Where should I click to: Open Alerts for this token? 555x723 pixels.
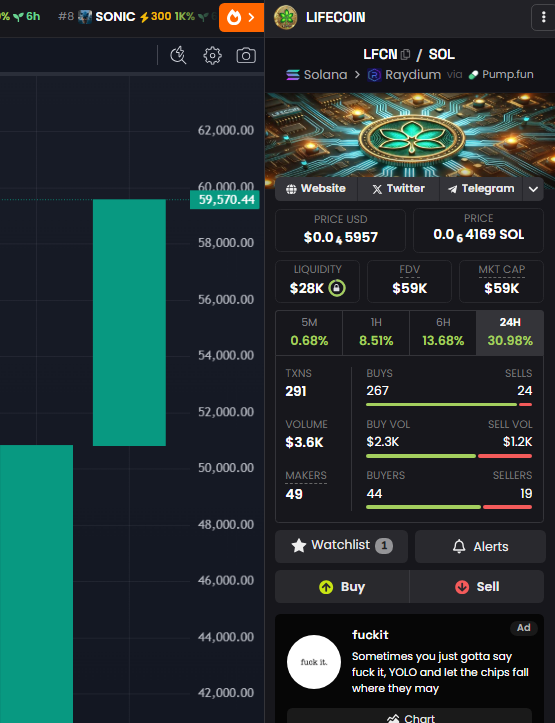pyautogui.click(x=480, y=546)
